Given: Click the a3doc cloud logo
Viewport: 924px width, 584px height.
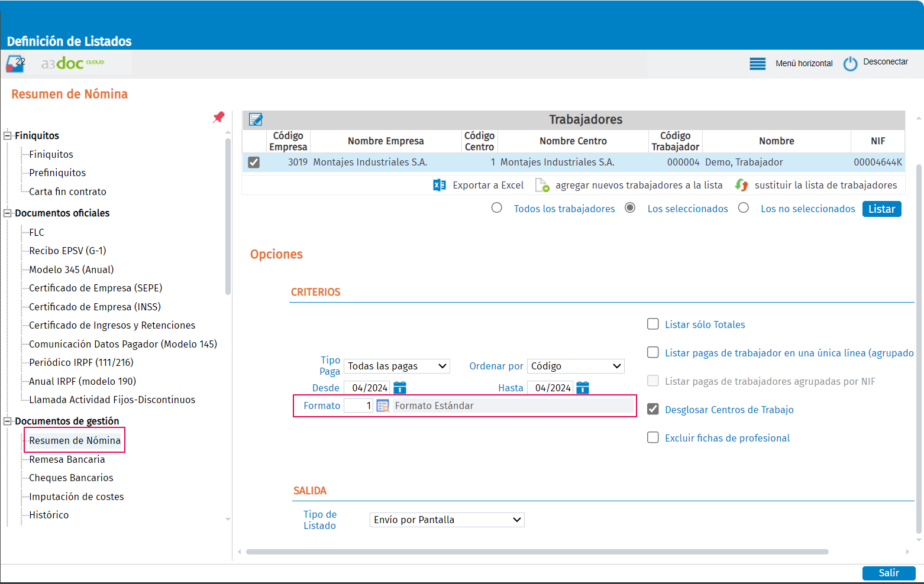Looking at the screenshot, I should [x=72, y=63].
